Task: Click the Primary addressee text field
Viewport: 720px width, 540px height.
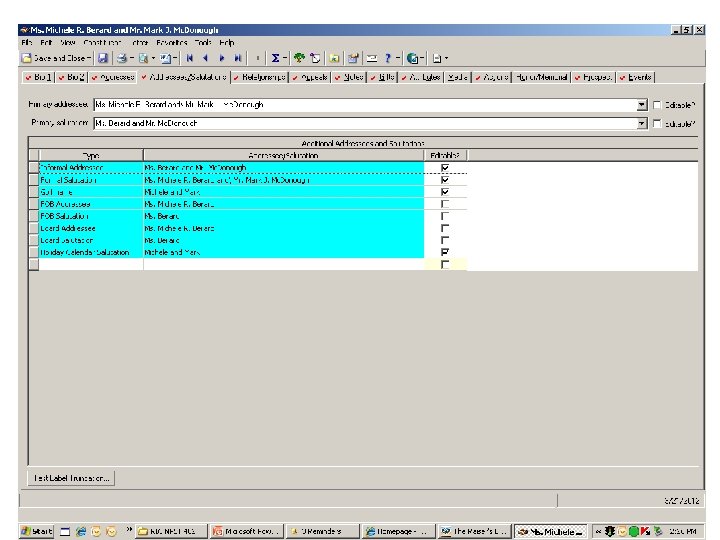Action: click(365, 105)
